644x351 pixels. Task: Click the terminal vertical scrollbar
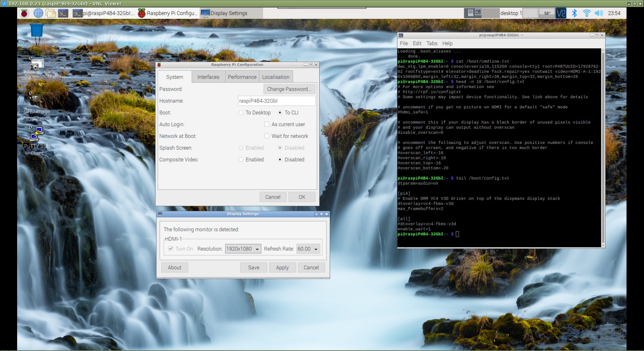click(603, 148)
